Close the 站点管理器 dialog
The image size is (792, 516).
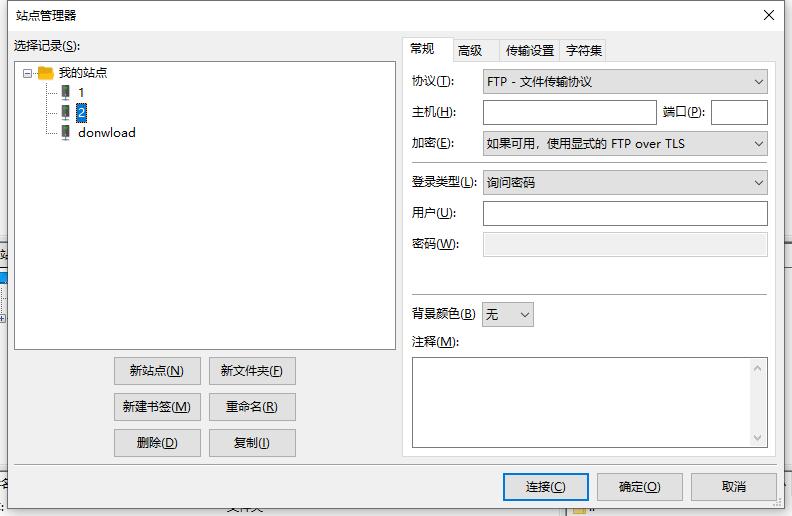click(x=769, y=15)
